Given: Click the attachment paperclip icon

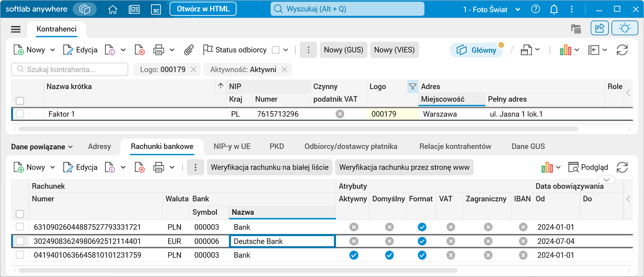Looking at the screenshot, I should (189, 50).
